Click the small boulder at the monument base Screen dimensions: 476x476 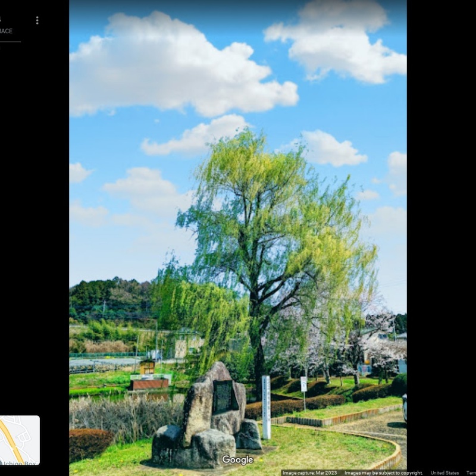coord(249,435)
